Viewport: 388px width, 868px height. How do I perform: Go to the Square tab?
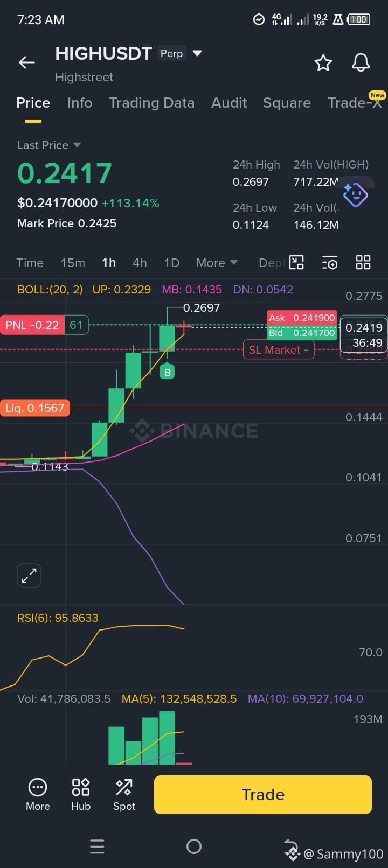click(287, 103)
